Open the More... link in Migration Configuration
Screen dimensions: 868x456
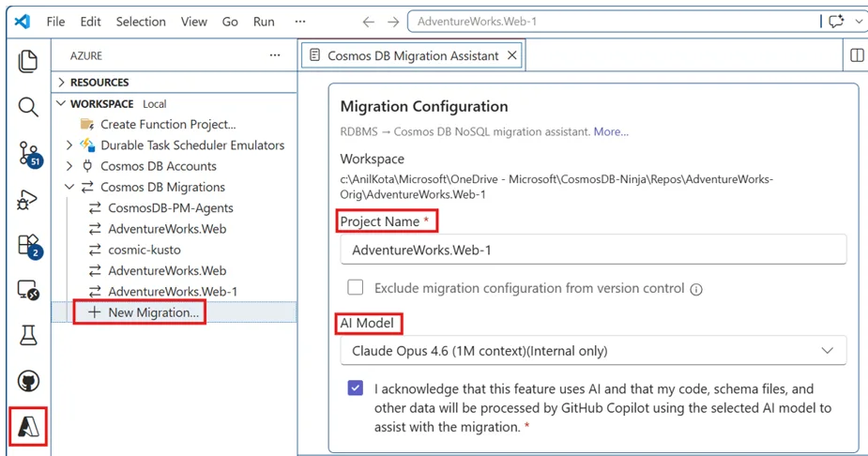(611, 131)
